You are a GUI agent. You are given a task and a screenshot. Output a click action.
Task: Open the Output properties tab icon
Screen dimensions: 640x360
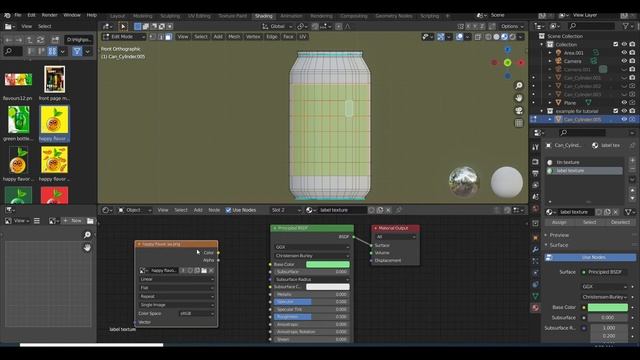[x=535, y=173]
